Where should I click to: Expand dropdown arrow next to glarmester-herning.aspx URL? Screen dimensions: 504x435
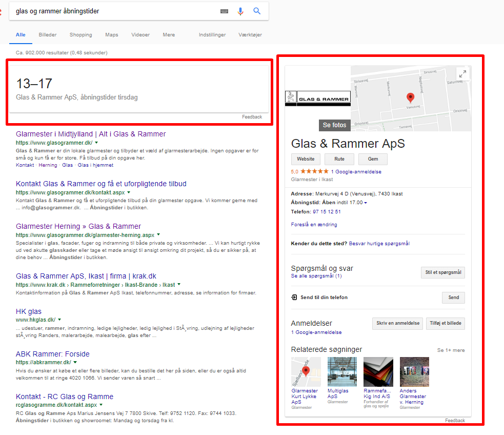pyautogui.click(x=158, y=235)
